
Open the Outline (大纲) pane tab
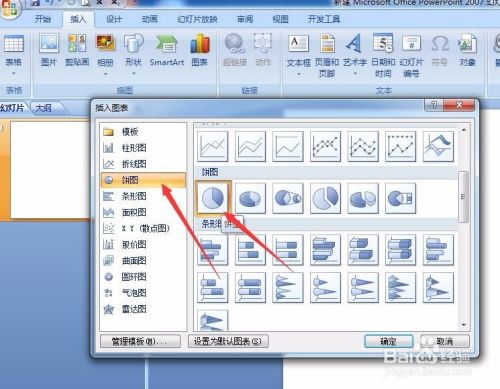click(x=43, y=108)
